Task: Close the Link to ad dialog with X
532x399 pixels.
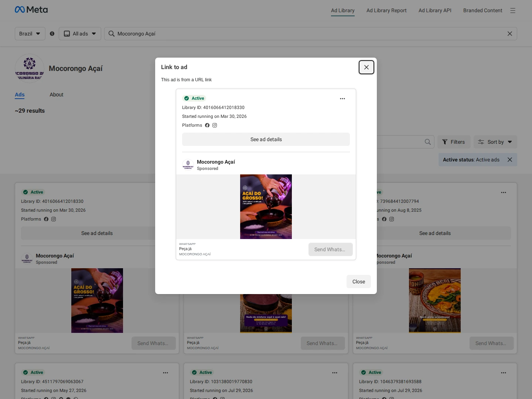Action: [x=366, y=67]
